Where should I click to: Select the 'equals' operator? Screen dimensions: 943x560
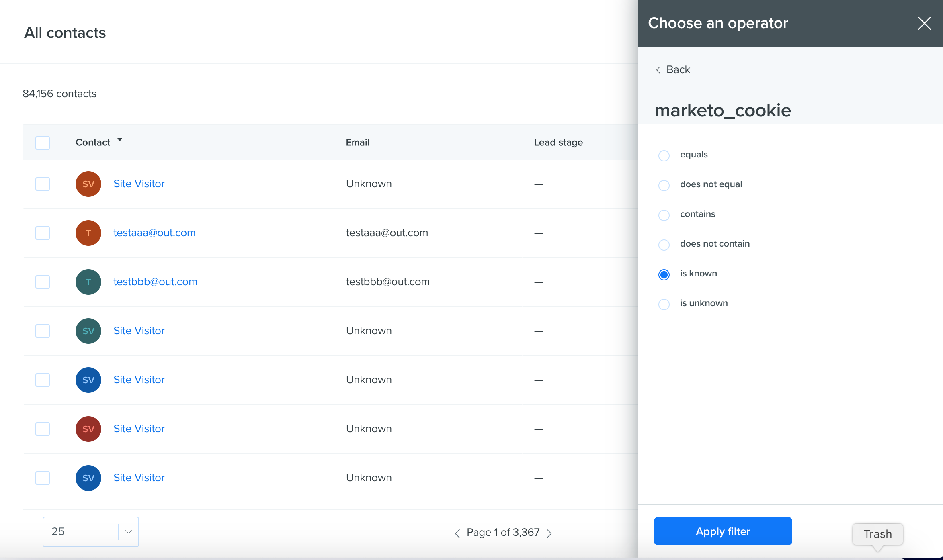coord(664,155)
